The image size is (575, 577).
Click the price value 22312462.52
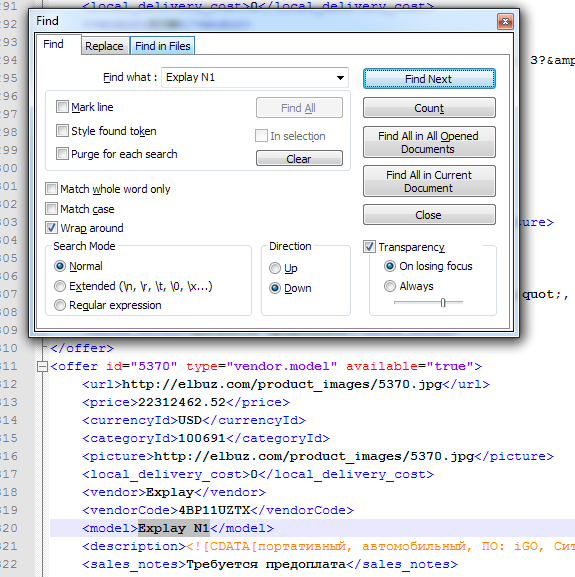182,402
